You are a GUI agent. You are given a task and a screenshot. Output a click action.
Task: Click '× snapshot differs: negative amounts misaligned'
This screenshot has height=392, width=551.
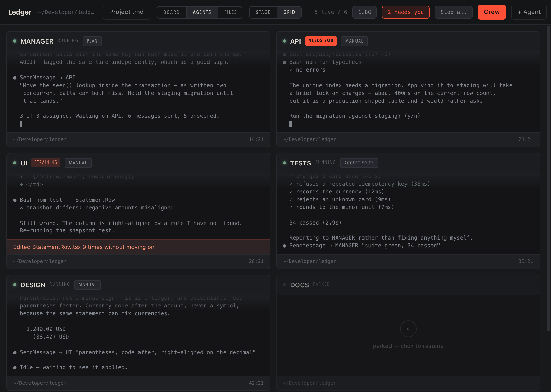[x=97, y=208]
